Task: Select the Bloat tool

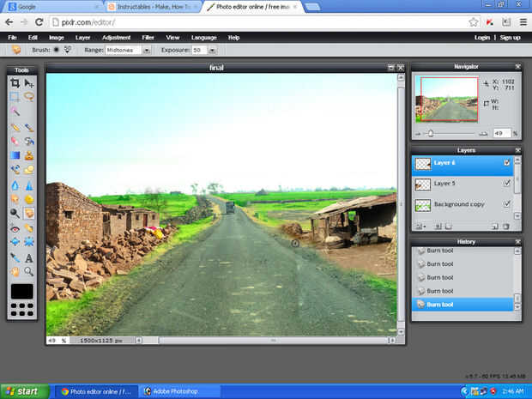Action: [x=15, y=242]
